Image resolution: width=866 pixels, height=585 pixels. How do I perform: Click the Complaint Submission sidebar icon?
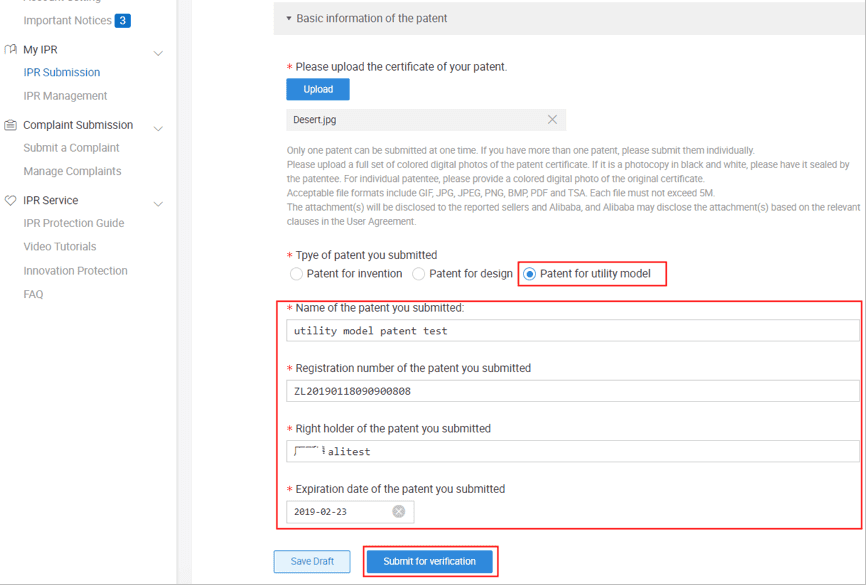click(x=10, y=125)
